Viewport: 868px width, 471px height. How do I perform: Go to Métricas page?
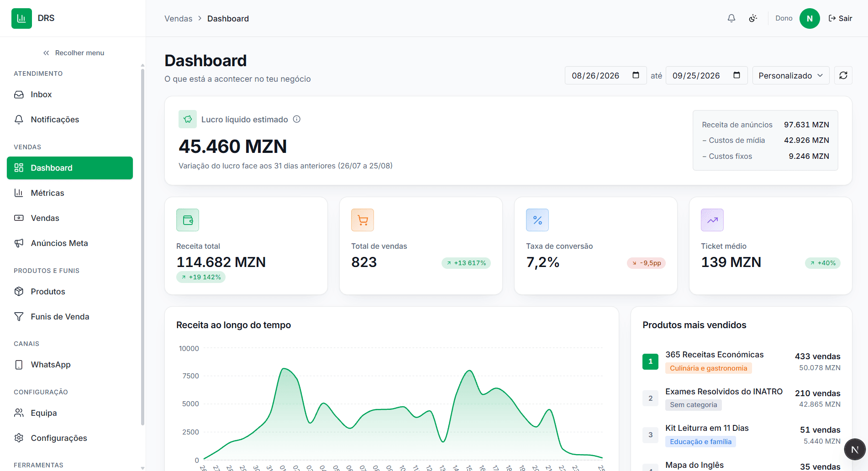[x=70, y=193]
